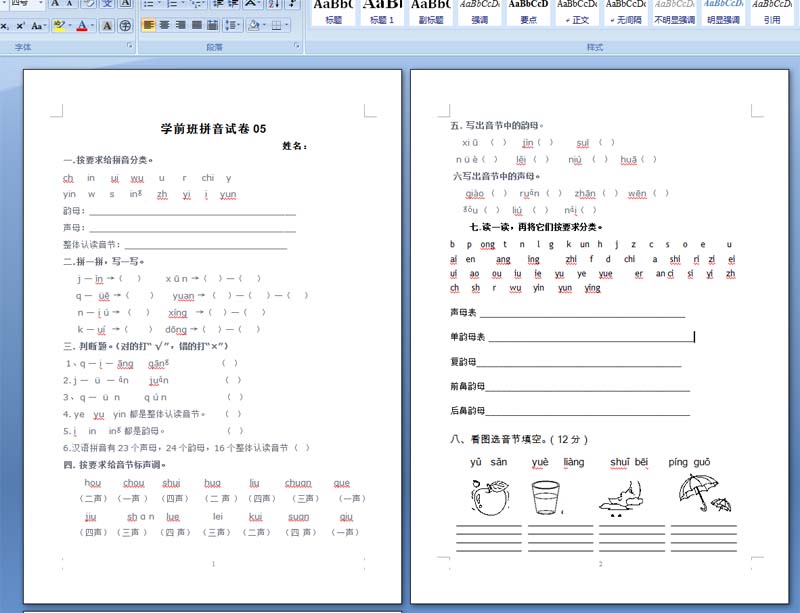
Task: Apply the 正文 style
Action: click(x=577, y=12)
